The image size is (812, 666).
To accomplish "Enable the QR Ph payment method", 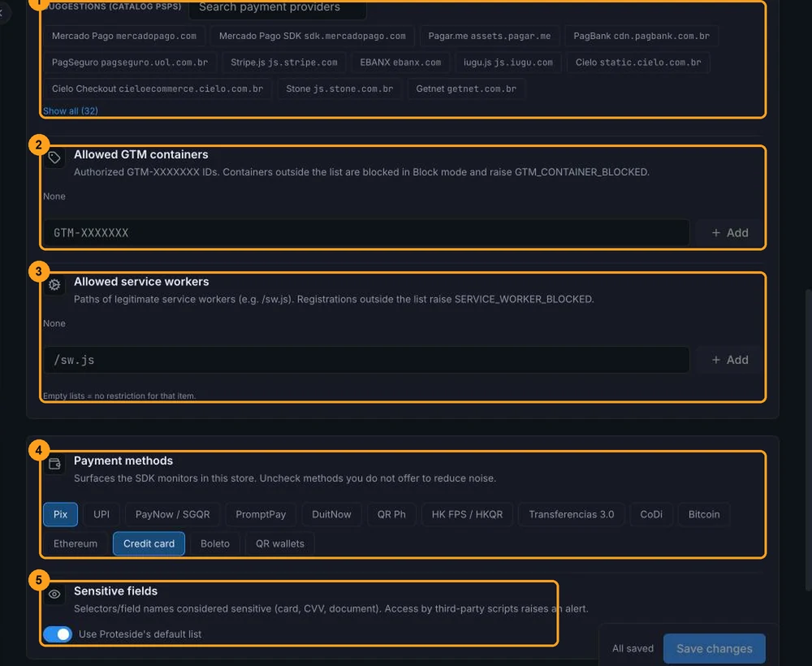I will tap(391, 514).
